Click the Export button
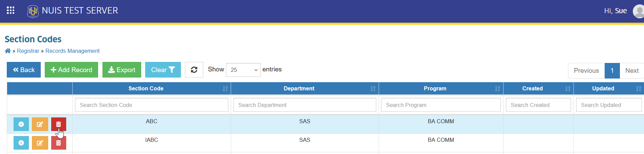 pyautogui.click(x=122, y=70)
